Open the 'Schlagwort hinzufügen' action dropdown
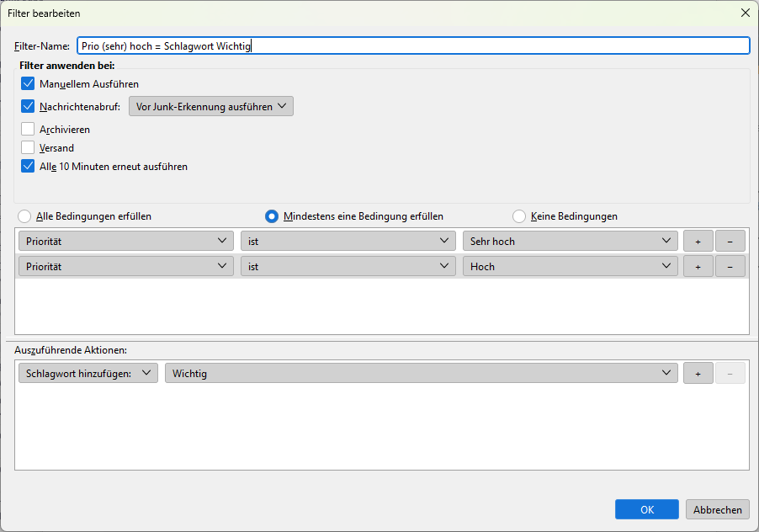Viewport: 759px width, 532px height. (x=88, y=373)
